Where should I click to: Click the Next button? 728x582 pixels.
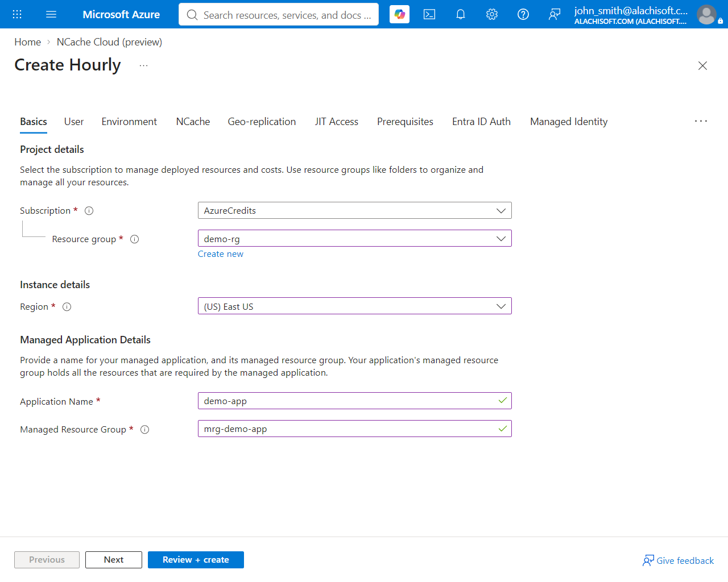[114, 560]
